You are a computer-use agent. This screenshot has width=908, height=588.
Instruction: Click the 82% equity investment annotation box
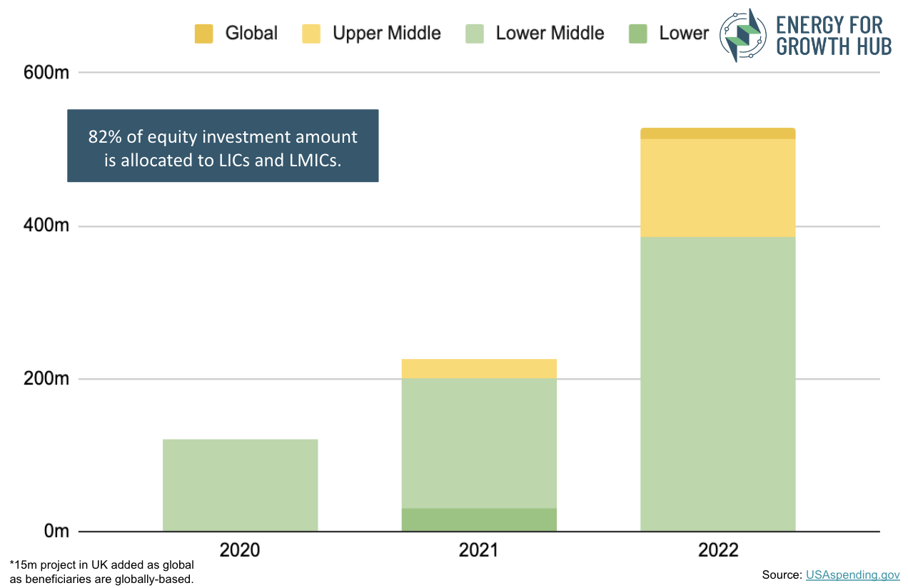[222, 146]
